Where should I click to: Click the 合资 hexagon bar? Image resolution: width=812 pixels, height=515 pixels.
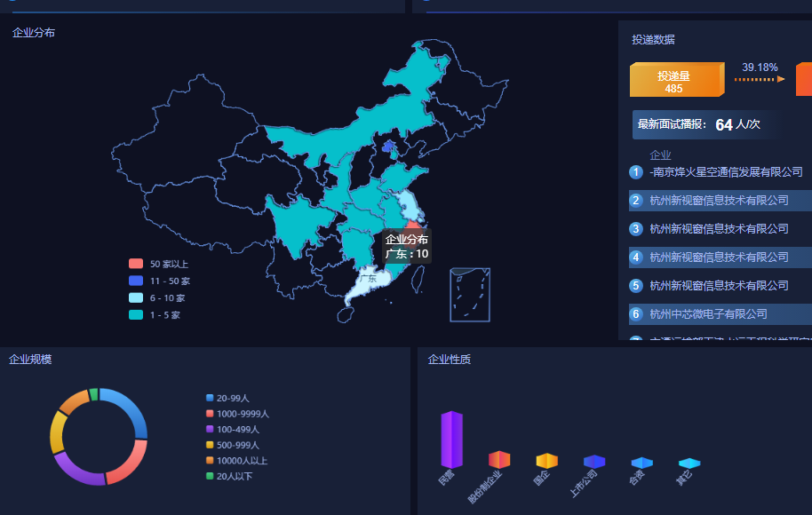(641, 463)
